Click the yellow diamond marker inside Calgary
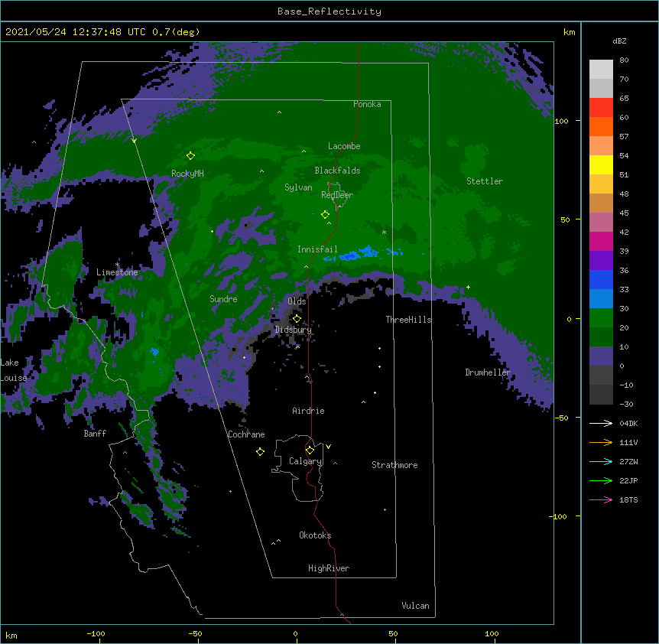659x644 pixels. (310, 450)
